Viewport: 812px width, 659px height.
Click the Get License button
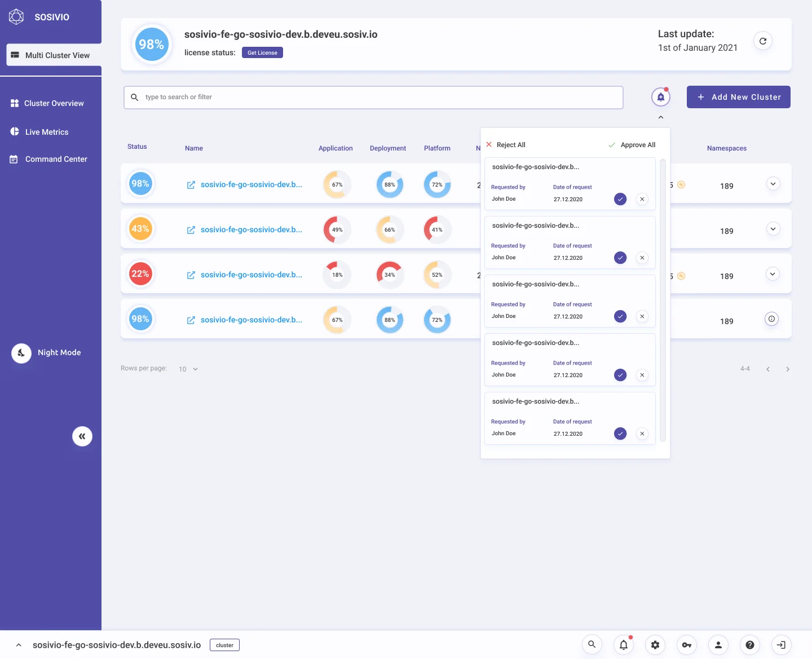click(262, 52)
